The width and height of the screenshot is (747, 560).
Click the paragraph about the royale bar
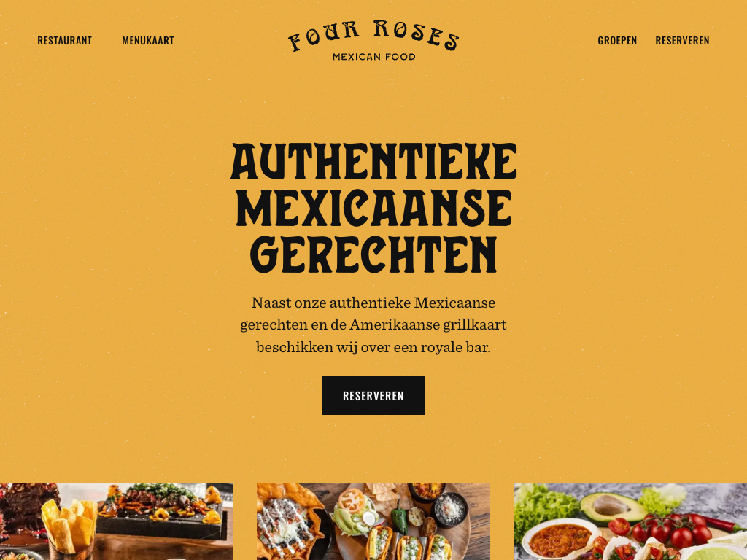(x=373, y=324)
